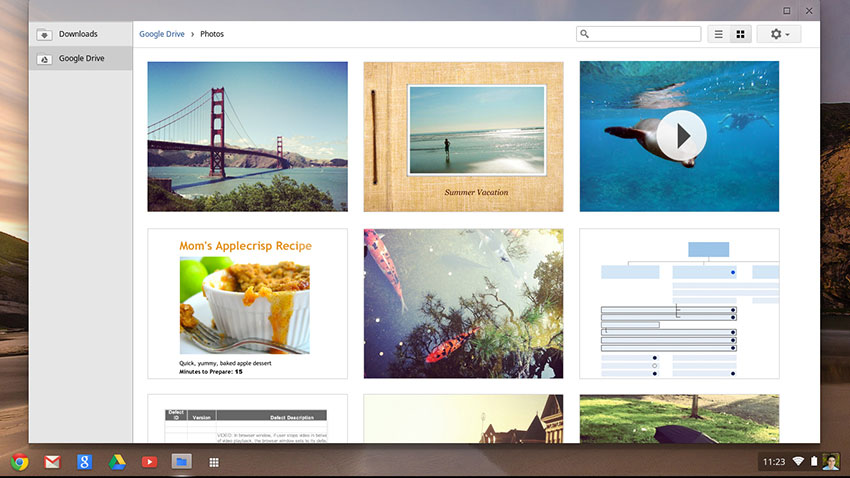Screen dimensions: 850x478
Task: Open Chrome browser from the shelf
Action: click(20, 462)
